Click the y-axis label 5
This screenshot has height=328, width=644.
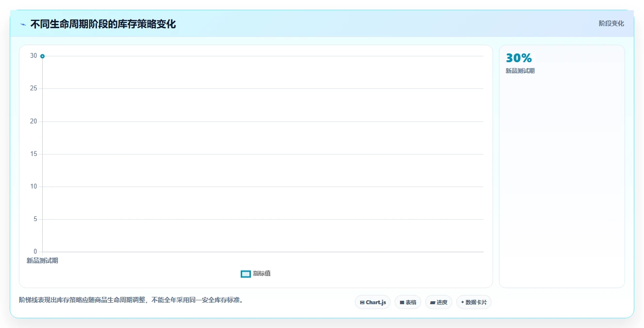[35, 219]
